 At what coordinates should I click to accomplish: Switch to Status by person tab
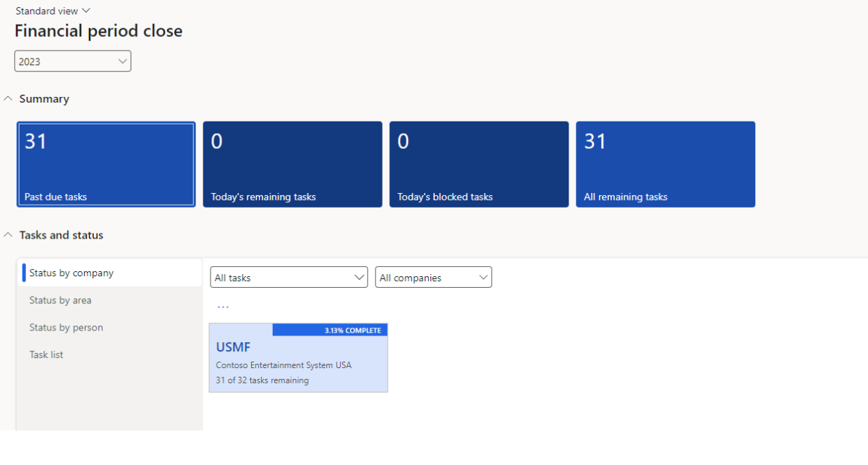(110, 328)
